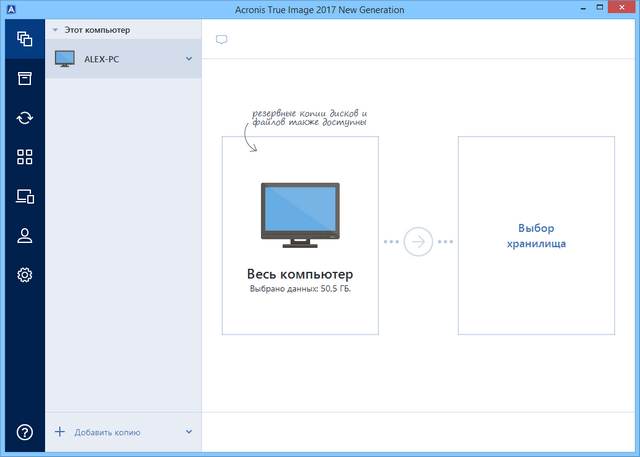Open the Help question mark icon
Viewport: 640px width, 457px height.
click(22, 432)
